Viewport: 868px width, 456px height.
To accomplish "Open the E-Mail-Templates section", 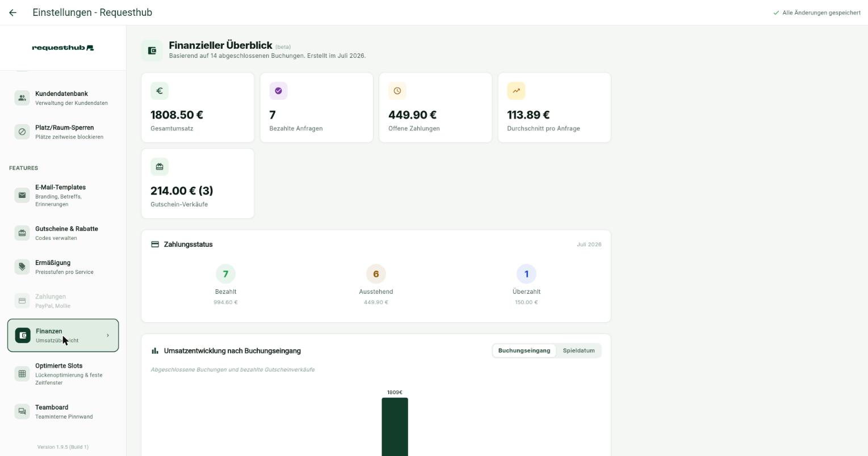I will [x=63, y=195].
